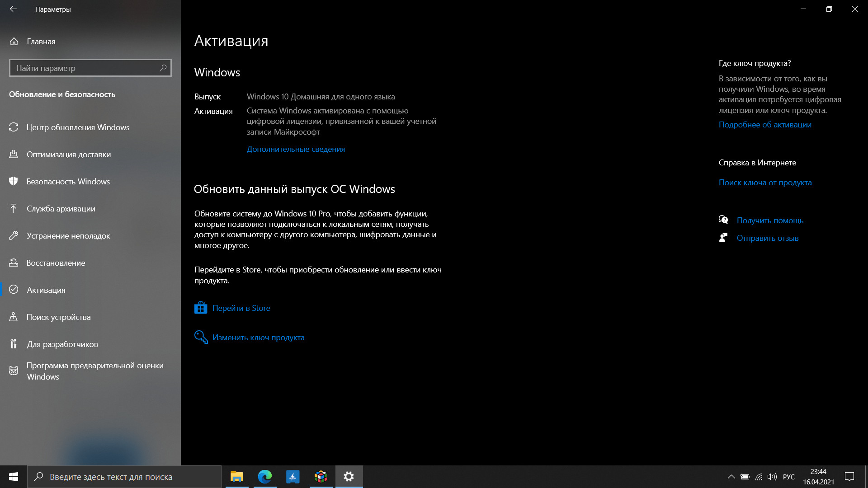Image resolution: width=868 pixels, height=488 pixels.
Task: Open Поиск устройства page
Action: (x=90, y=317)
